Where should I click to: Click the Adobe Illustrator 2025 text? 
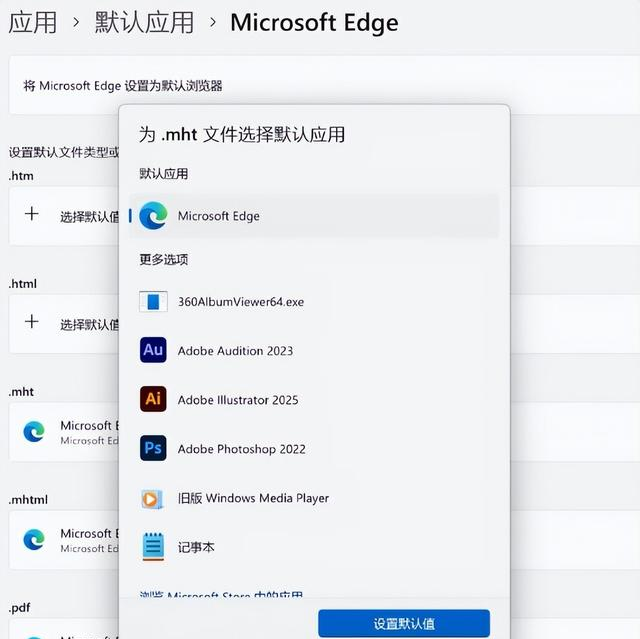(x=238, y=400)
